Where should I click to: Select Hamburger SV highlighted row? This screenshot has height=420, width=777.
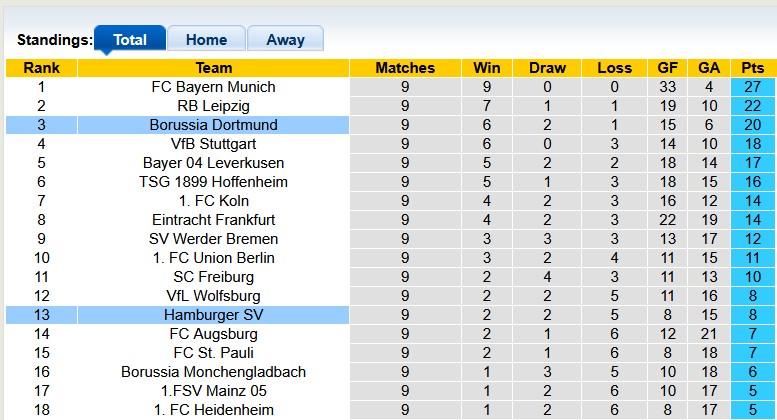click(214, 315)
